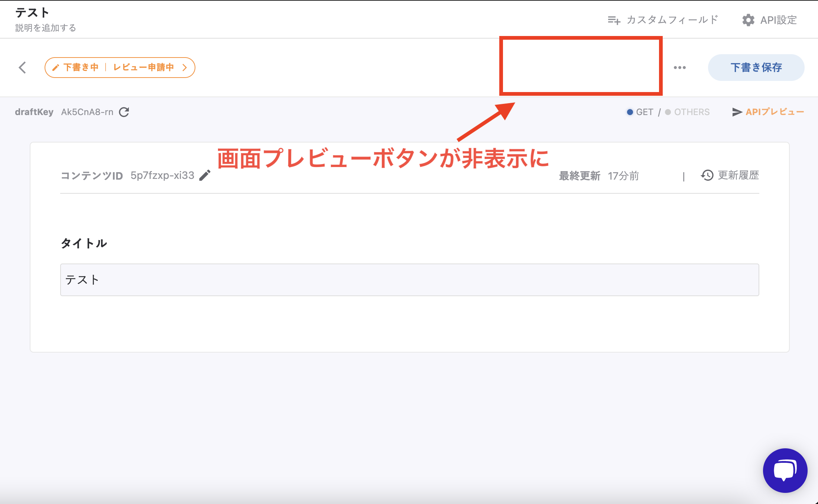This screenshot has width=818, height=504.
Task: Open the three-dots more options menu
Action: point(679,68)
